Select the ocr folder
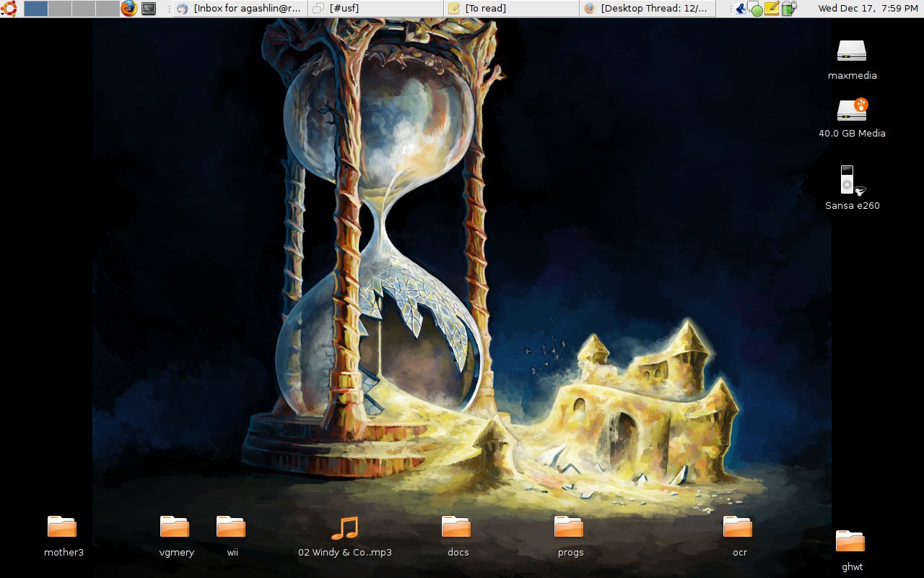924x578 pixels. (739, 536)
